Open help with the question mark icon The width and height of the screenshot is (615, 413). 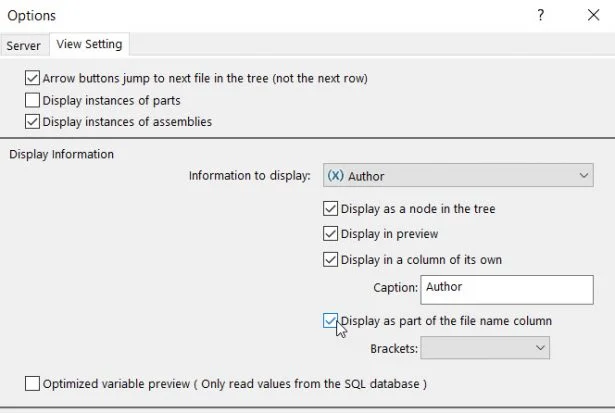(x=540, y=15)
